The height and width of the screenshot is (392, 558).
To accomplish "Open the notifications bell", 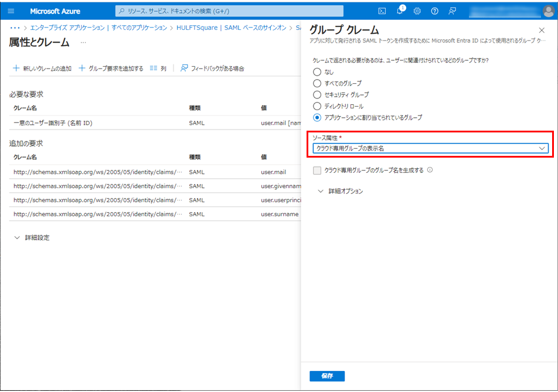I will [400, 11].
